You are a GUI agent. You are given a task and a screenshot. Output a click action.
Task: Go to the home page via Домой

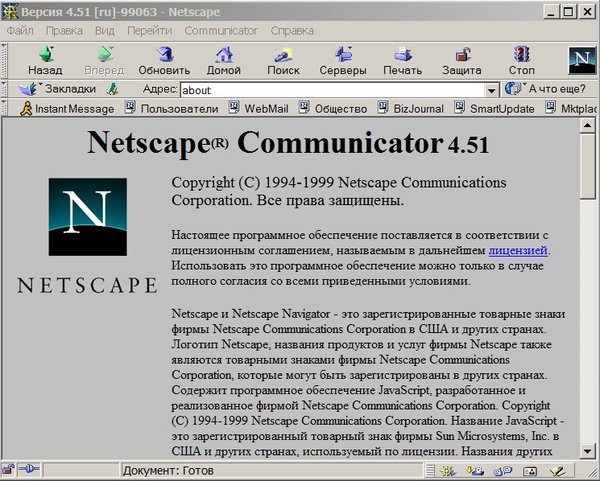223,60
